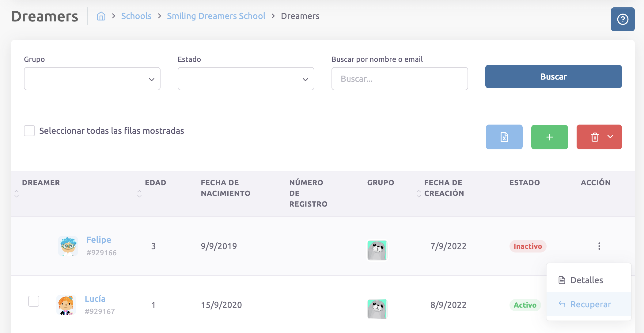The image size is (644, 333).
Task: Open Felipe's three-dot action menu
Action: (x=599, y=246)
